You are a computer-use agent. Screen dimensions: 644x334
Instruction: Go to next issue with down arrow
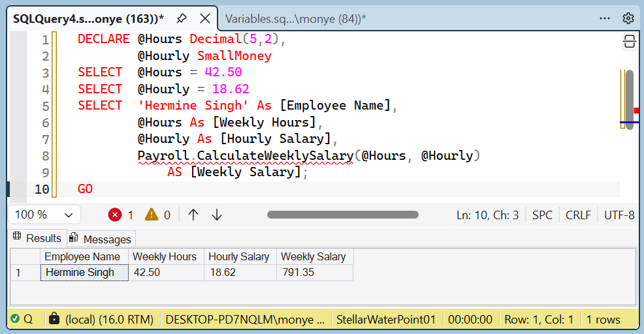click(x=217, y=215)
